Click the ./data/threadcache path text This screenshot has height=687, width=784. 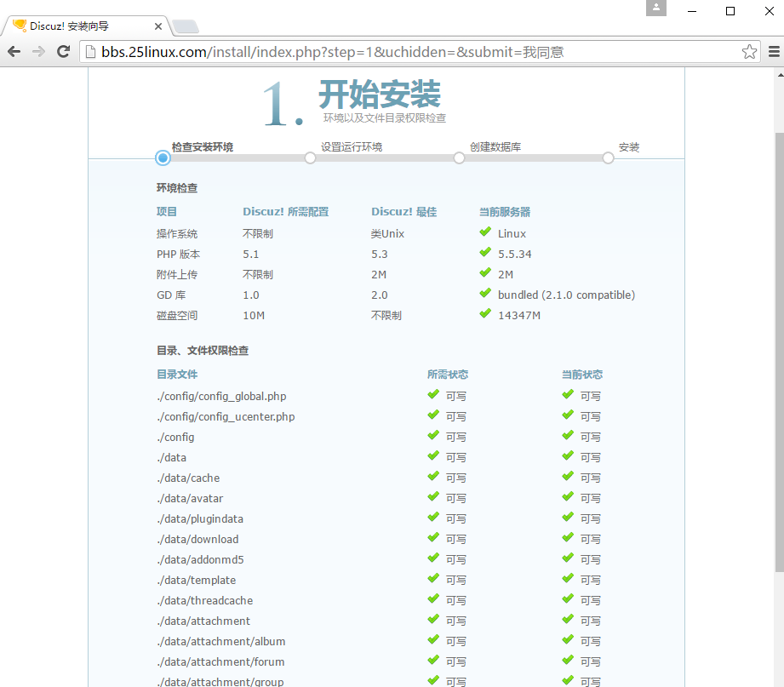click(205, 600)
